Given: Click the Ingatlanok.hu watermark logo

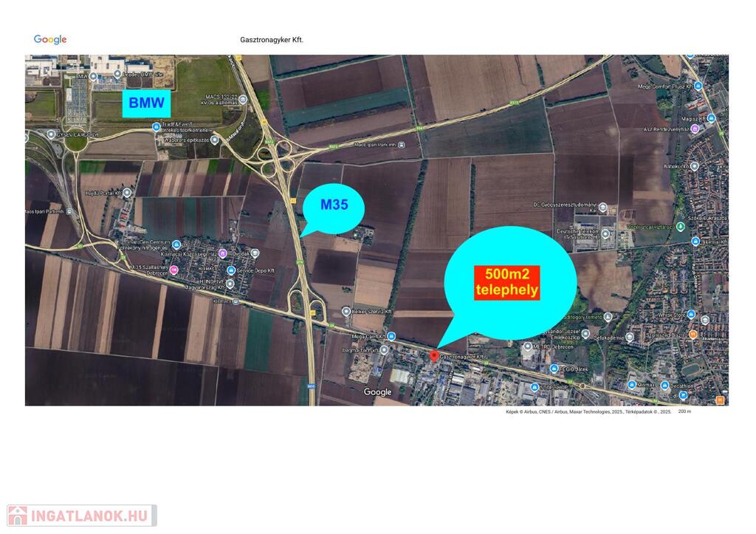Looking at the screenshot, I should click(x=82, y=516).
